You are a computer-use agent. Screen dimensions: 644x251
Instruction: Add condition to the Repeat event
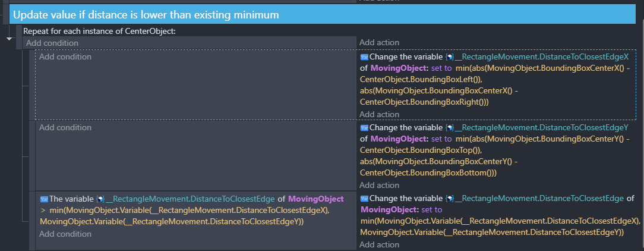tap(52, 43)
